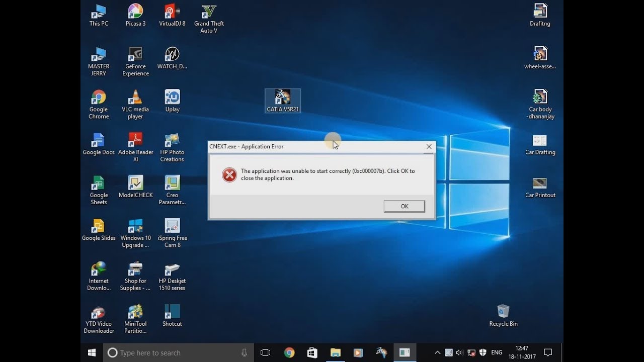Switch to the active error dialog taskbar button

(405, 352)
